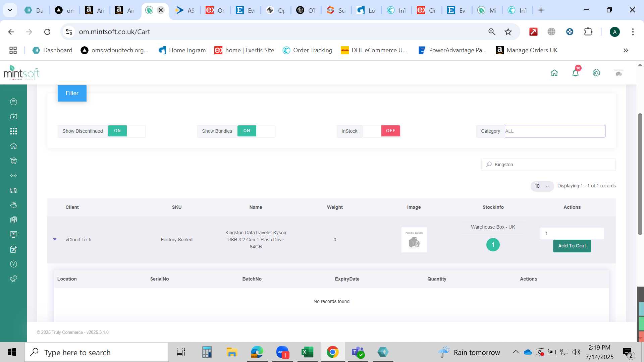Image resolution: width=644 pixels, height=362 pixels.
Task: Click the stock count 1 green badge
Action: (x=493, y=245)
